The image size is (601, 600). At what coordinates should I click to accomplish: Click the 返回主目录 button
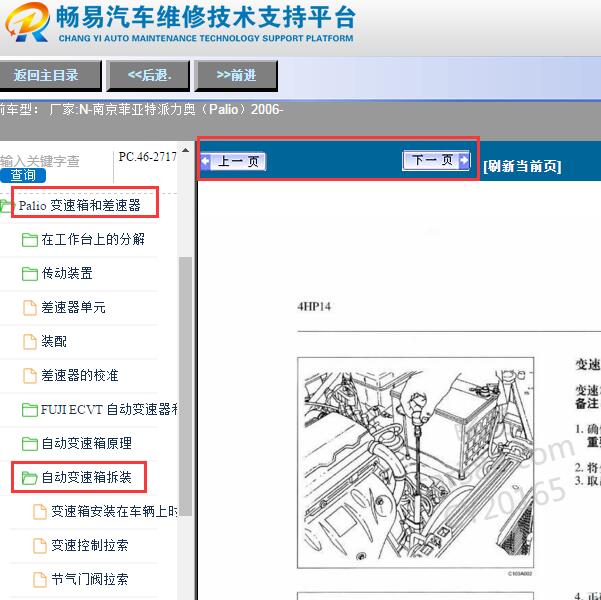(x=49, y=75)
